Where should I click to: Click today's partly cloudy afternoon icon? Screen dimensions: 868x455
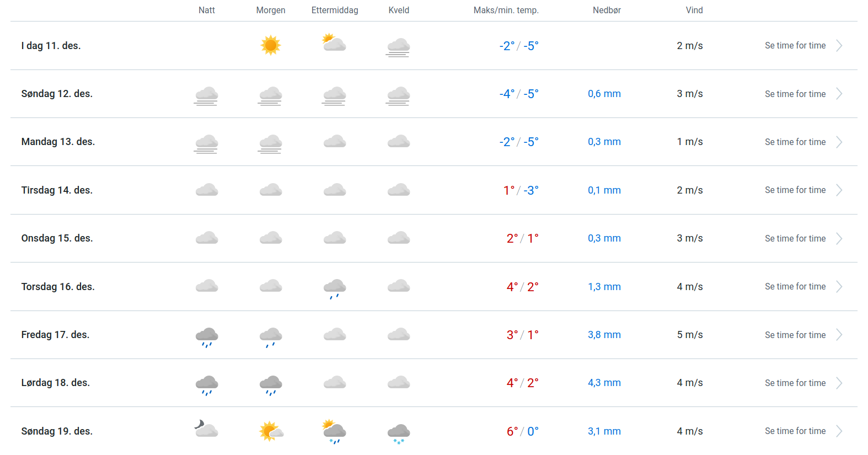(334, 43)
